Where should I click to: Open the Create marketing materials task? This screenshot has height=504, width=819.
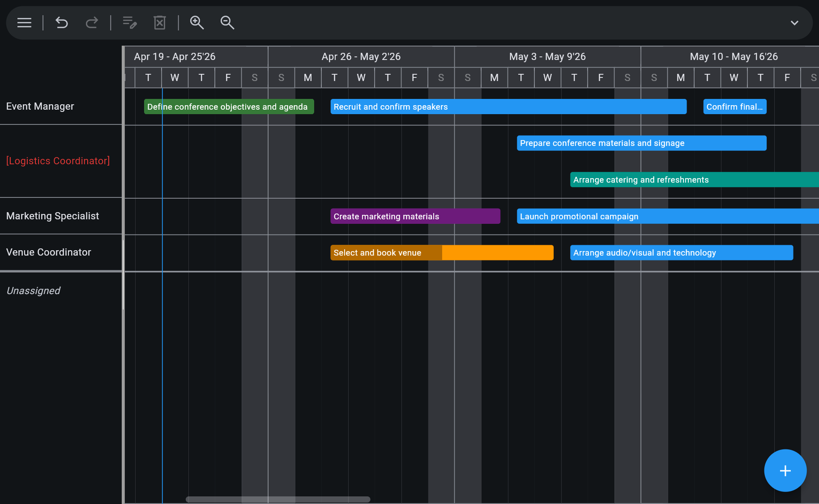pyautogui.click(x=415, y=217)
